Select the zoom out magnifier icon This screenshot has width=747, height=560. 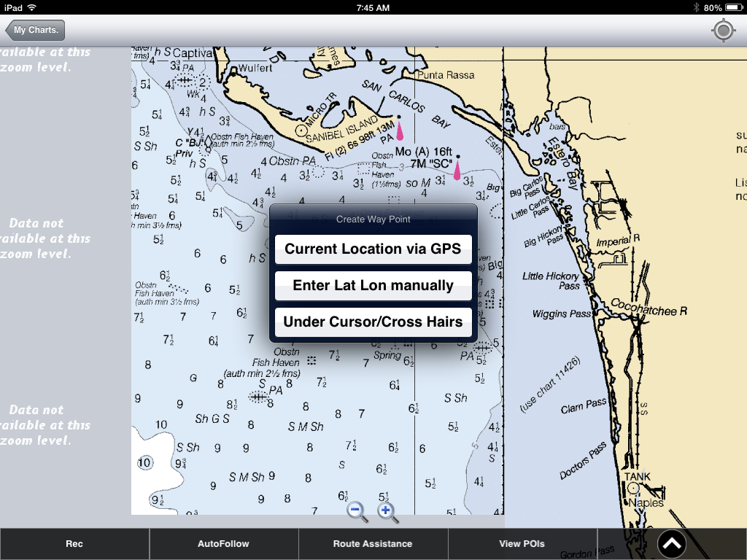(357, 510)
